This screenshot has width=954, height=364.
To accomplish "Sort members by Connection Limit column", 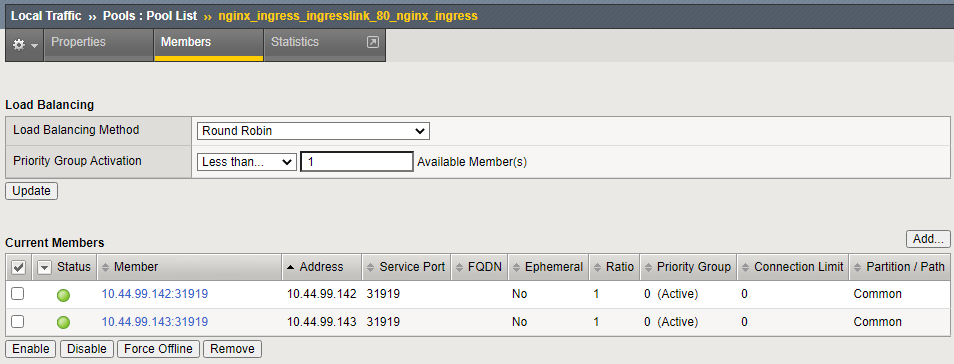I will 793,267.
